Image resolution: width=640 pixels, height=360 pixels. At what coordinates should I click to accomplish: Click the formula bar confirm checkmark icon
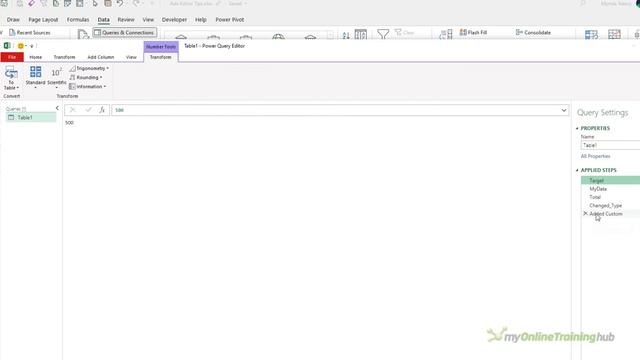[88, 110]
